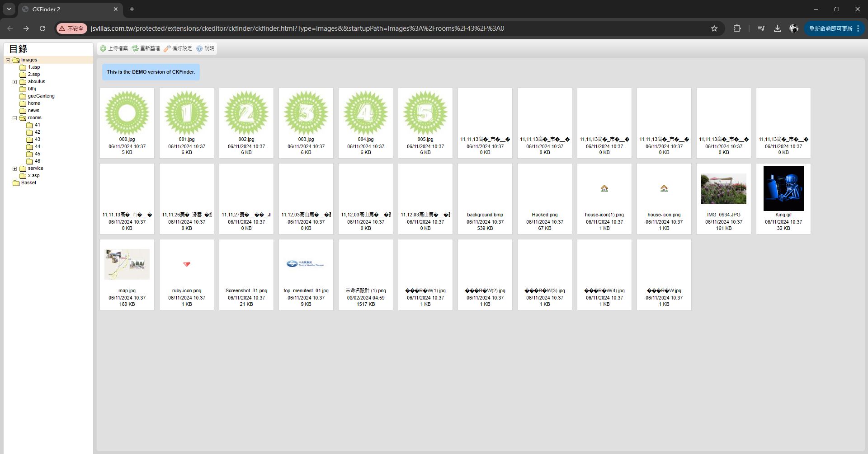Bookmark this page with the star icon

[714, 28]
